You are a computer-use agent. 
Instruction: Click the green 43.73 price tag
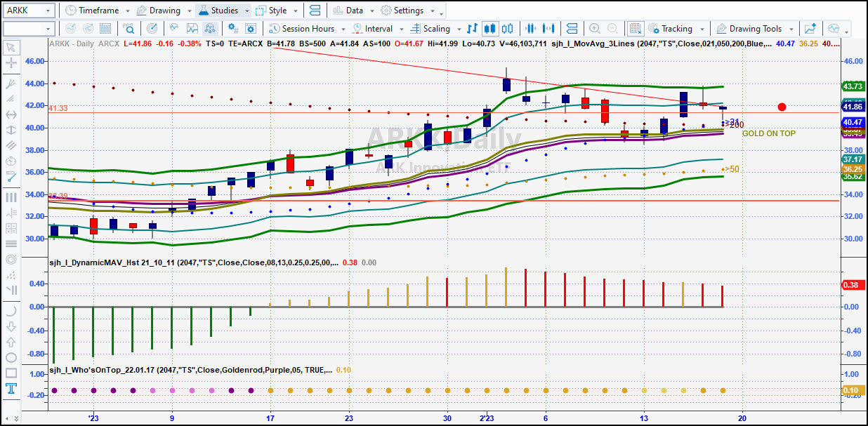click(x=852, y=86)
